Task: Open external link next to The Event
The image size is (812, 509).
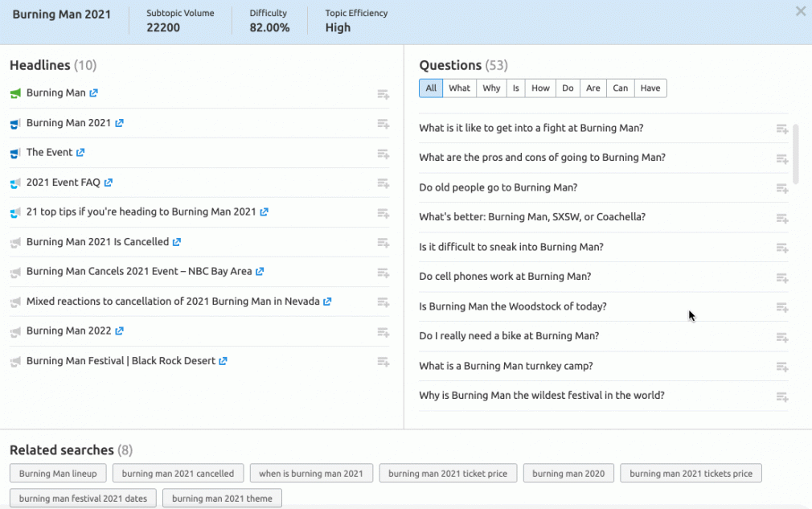Action: click(80, 153)
